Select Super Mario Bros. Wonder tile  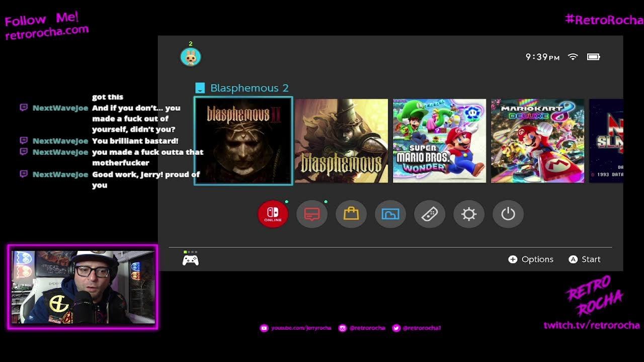[439, 141]
